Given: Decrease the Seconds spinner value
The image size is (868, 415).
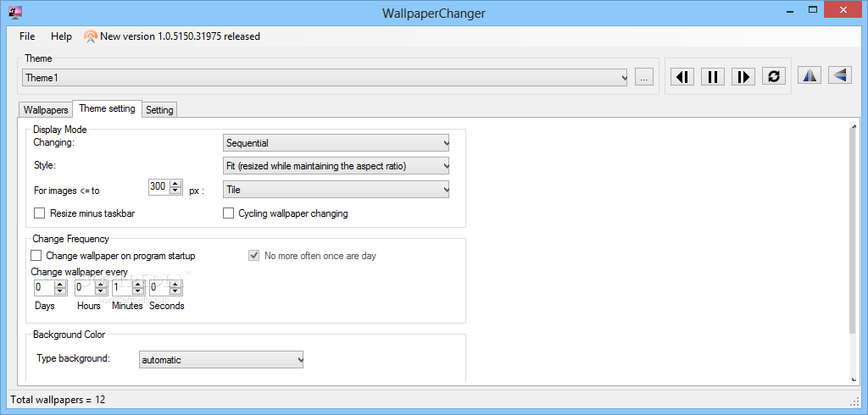Looking at the screenshot, I should (176, 291).
